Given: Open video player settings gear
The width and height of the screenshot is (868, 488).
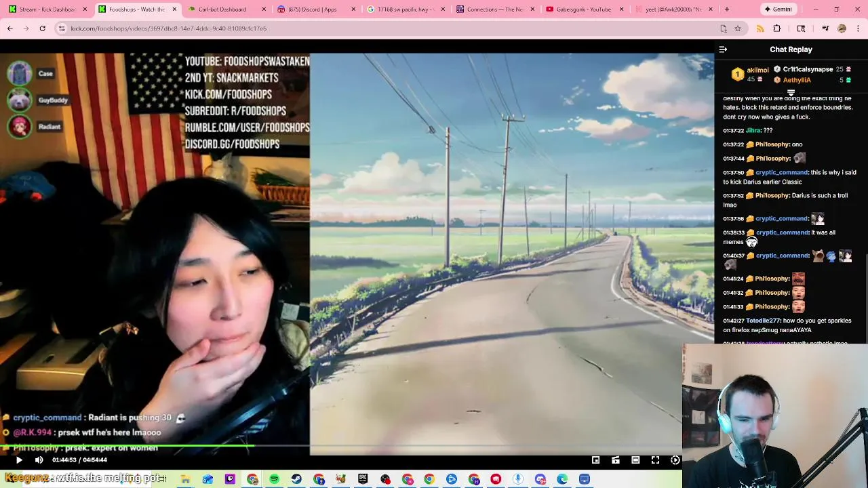Looking at the screenshot, I should (x=675, y=460).
